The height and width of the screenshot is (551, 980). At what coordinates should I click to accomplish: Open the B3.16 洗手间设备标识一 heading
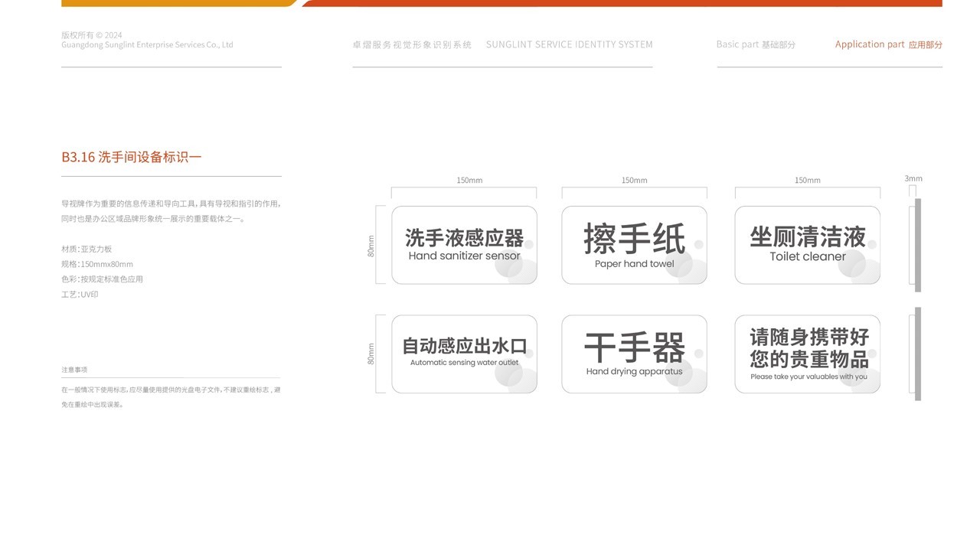(x=132, y=156)
